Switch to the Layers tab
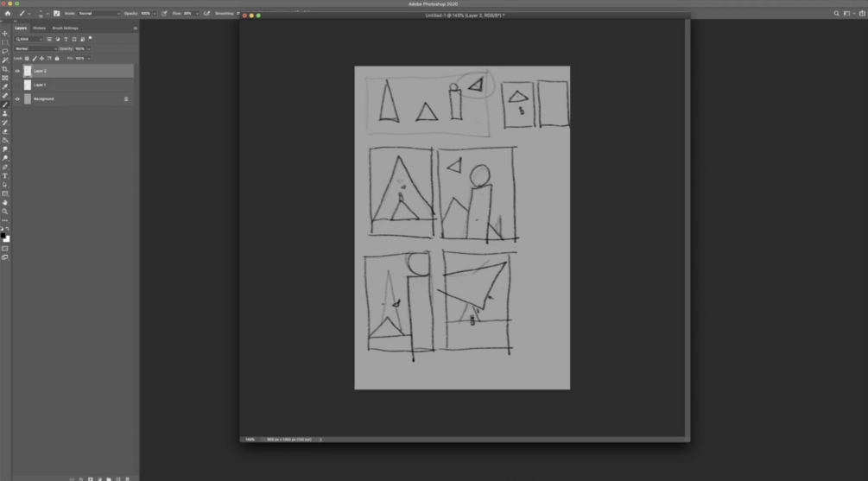868x481 pixels. click(x=21, y=28)
